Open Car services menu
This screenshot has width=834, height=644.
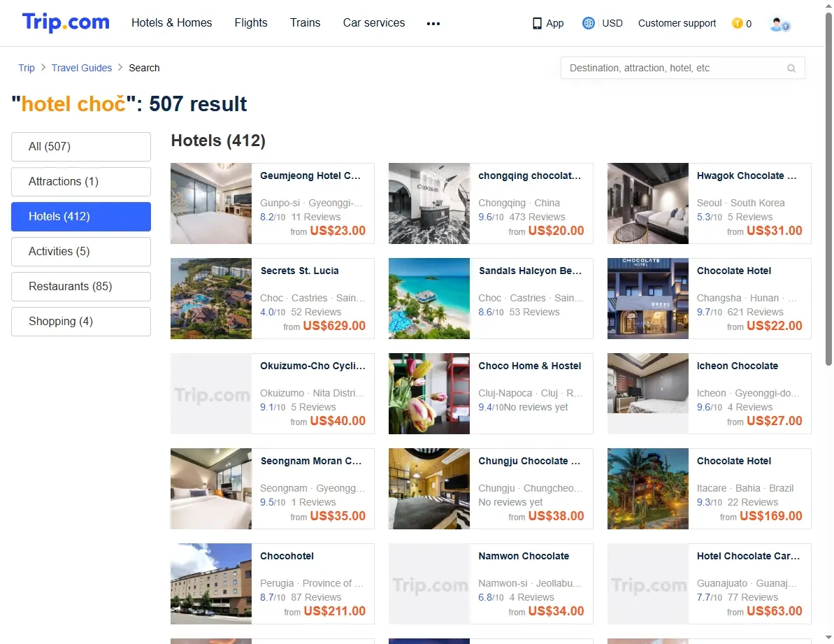pos(374,23)
